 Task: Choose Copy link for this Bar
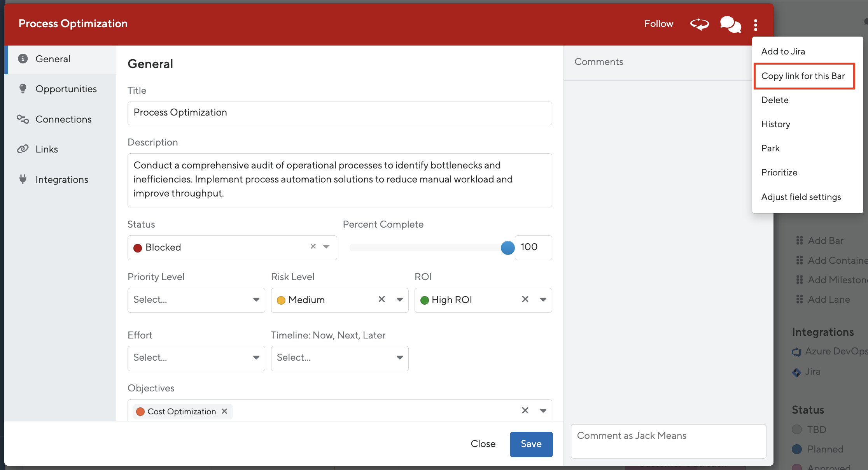coord(803,76)
